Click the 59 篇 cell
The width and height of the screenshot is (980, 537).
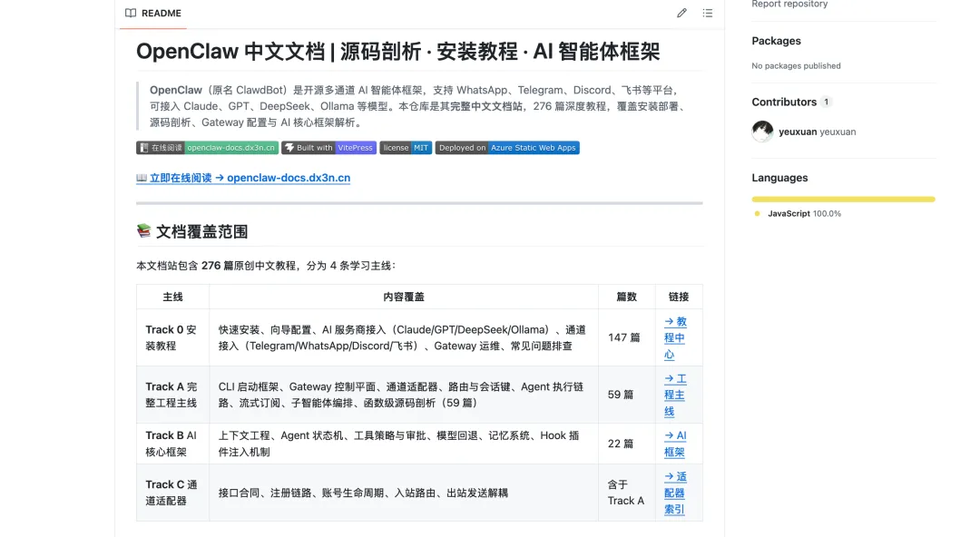[x=627, y=395]
